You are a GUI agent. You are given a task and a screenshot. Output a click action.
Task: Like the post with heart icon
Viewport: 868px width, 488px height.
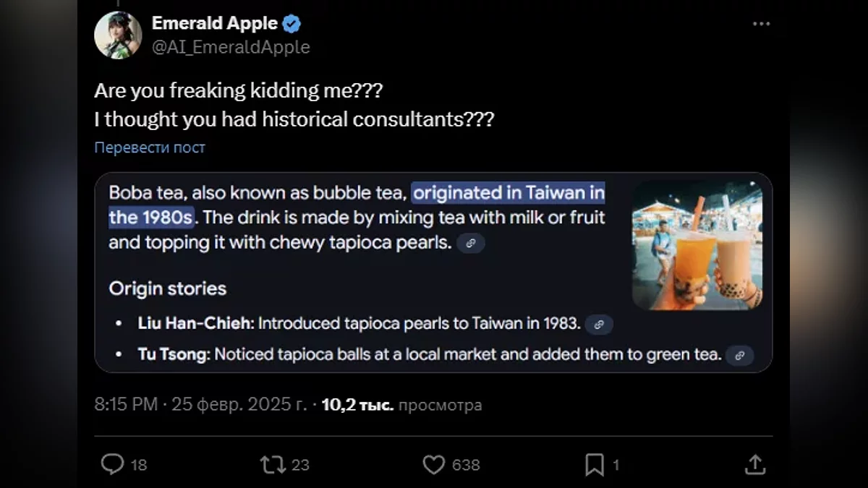click(x=433, y=464)
